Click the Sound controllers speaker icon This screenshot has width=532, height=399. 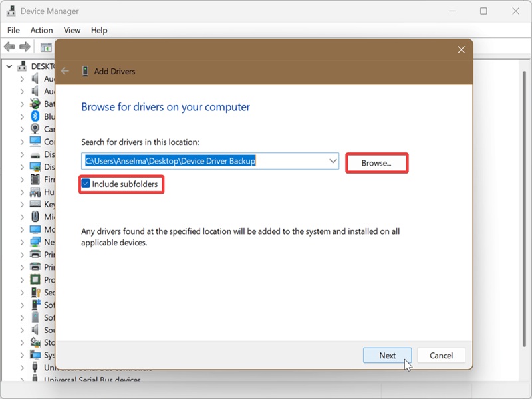[35, 330]
